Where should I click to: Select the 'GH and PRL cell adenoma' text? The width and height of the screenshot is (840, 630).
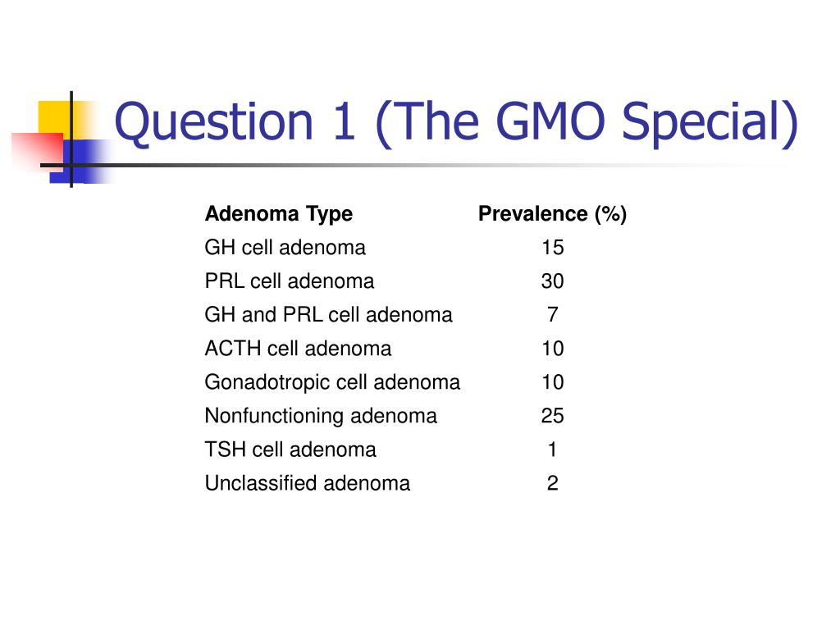[328, 315]
